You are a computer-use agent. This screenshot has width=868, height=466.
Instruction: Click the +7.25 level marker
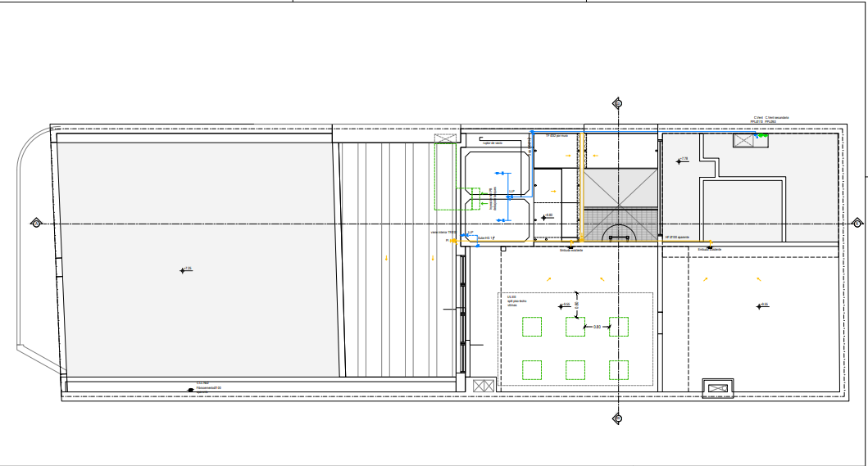[184, 269]
